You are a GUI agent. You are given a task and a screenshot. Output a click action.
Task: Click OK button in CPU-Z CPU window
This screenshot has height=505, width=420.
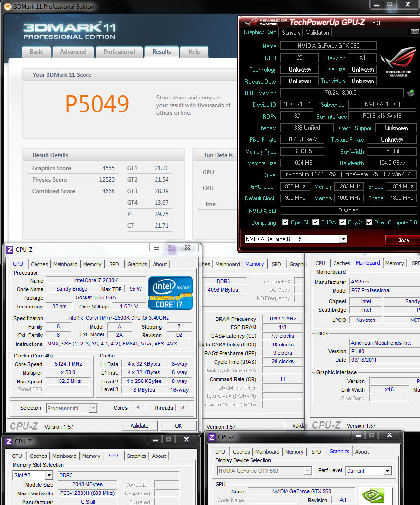tap(178, 426)
